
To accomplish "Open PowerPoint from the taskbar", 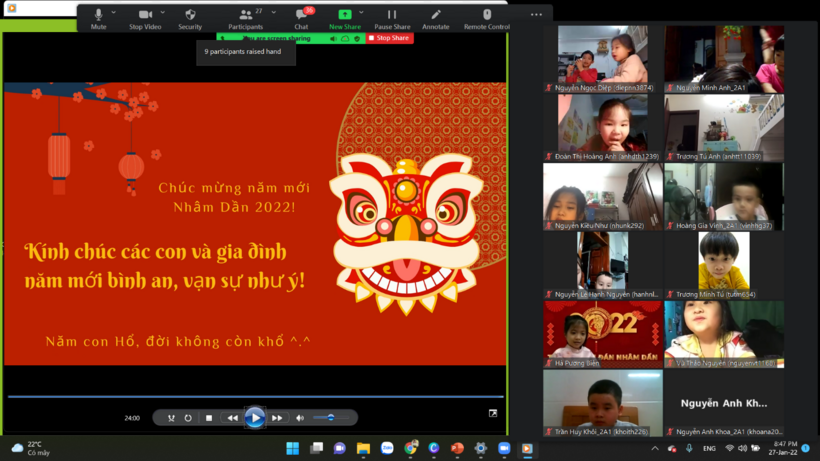I will click(x=457, y=448).
